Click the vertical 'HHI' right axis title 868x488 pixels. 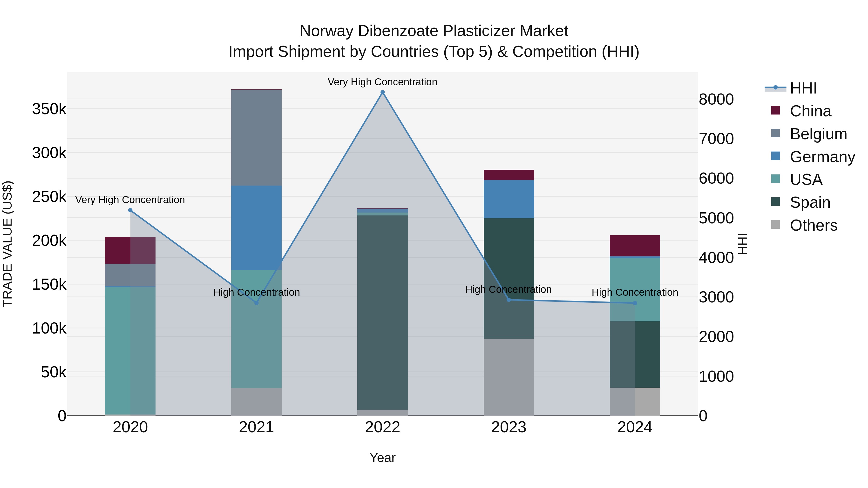point(743,244)
